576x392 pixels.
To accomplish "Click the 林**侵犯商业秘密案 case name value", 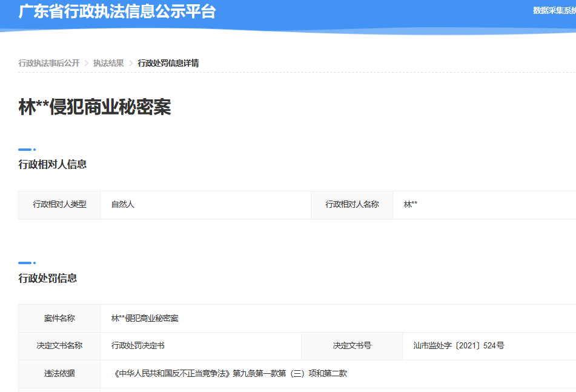I will [145, 318].
